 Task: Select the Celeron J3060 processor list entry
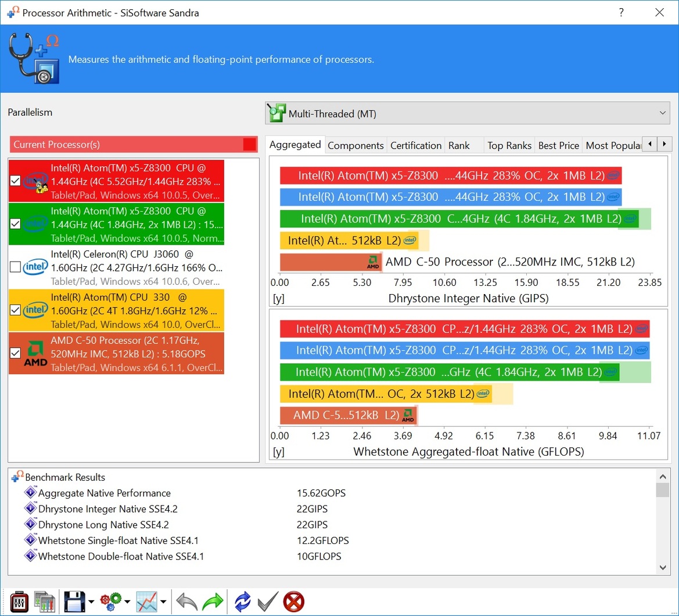(x=117, y=267)
